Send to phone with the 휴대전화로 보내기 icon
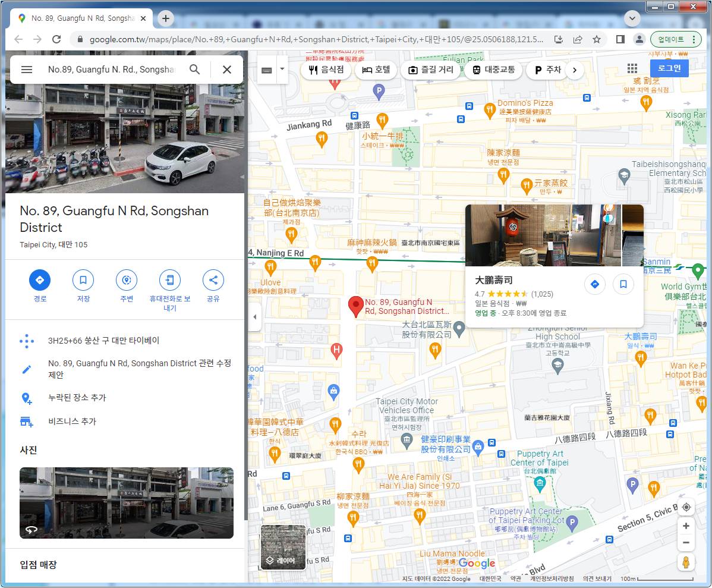The width and height of the screenshot is (712, 588). click(x=170, y=280)
